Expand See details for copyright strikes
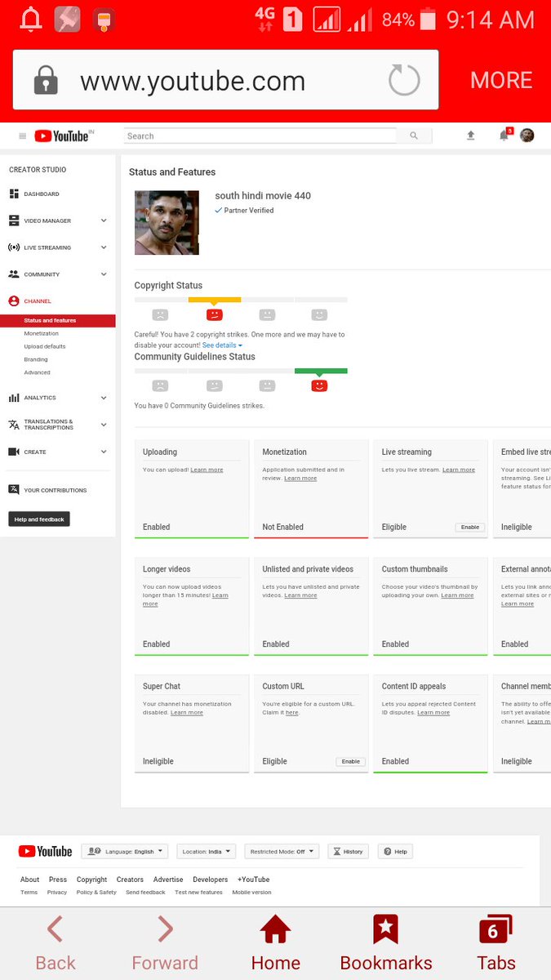The width and height of the screenshot is (551, 980). pyautogui.click(x=222, y=345)
